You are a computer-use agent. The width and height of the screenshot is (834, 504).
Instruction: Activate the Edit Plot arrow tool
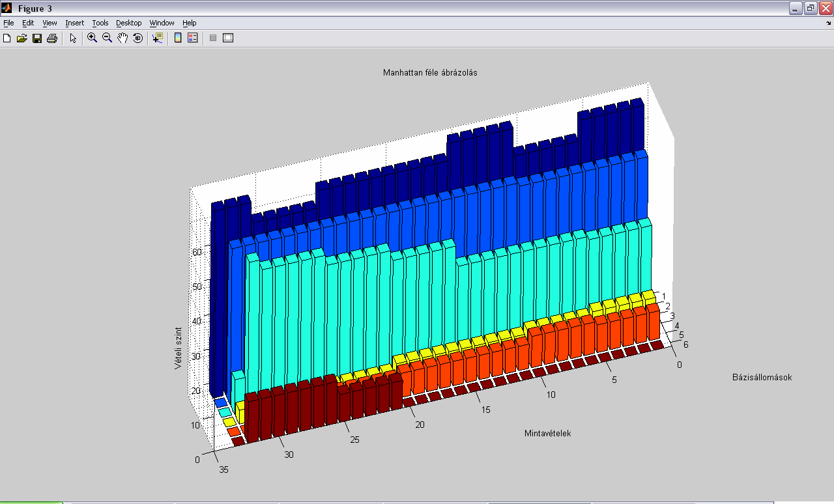click(73, 38)
